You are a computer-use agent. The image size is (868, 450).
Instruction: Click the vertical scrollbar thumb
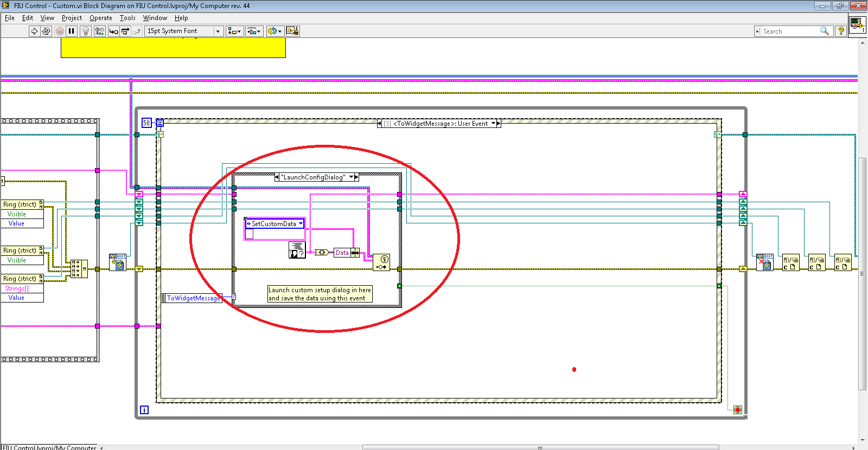click(x=863, y=274)
